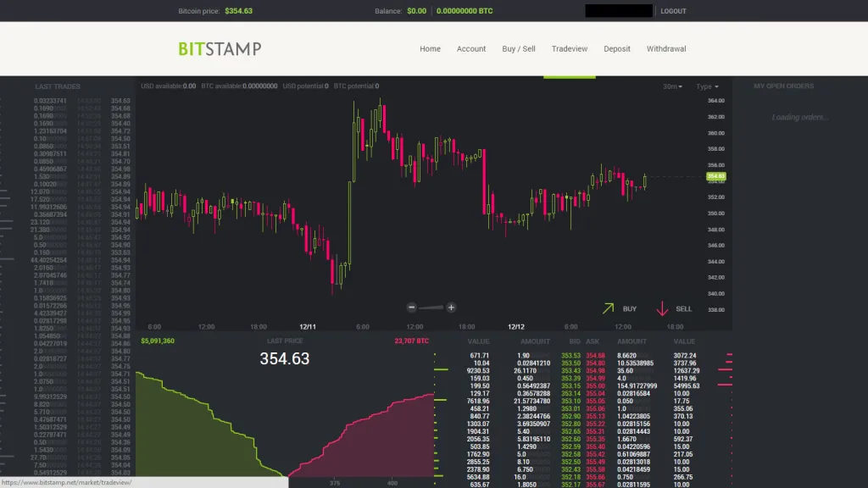Click USD available 0.00 label

[169, 86]
